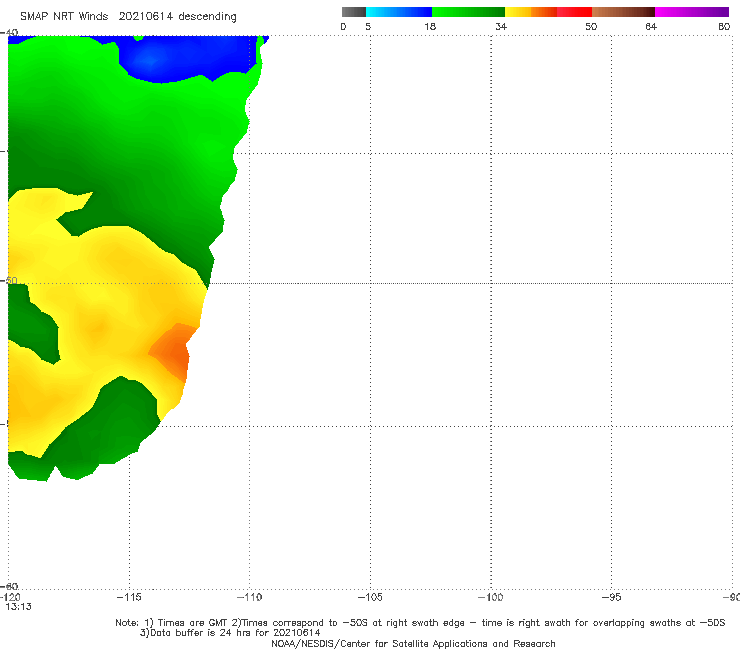The width and height of the screenshot is (740, 650).
Task: Click the longitude label '-95'
Action: coord(611,597)
